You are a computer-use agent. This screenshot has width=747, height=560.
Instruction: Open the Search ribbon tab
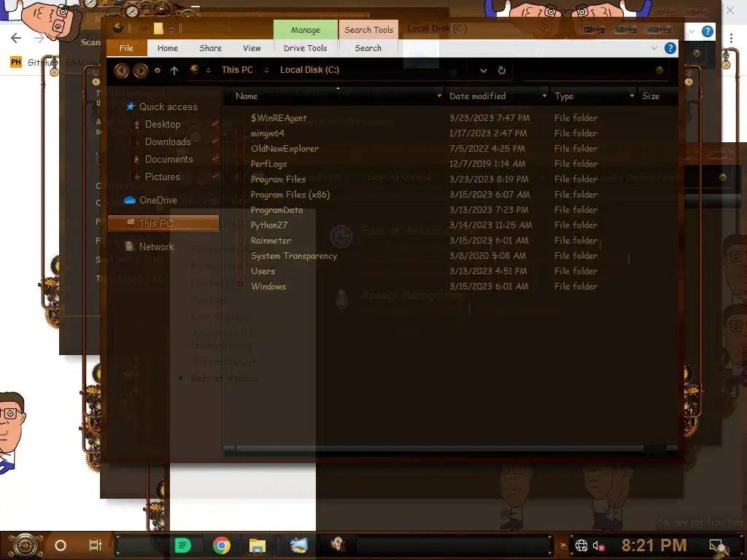(368, 48)
